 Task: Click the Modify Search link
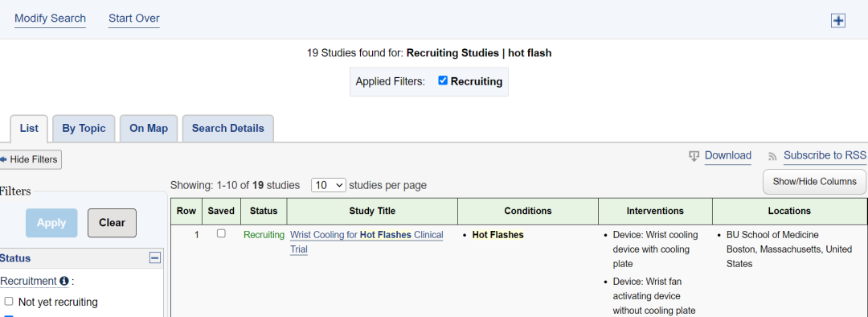[50, 19]
